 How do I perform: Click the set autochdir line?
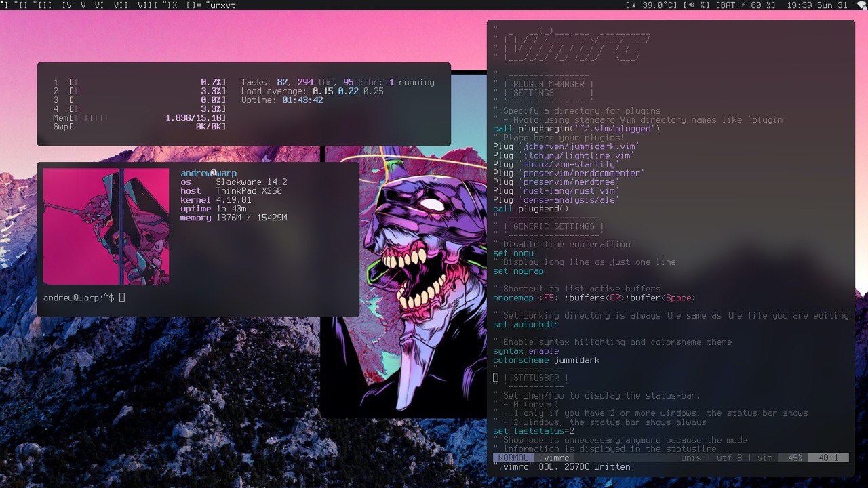pyautogui.click(x=526, y=324)
